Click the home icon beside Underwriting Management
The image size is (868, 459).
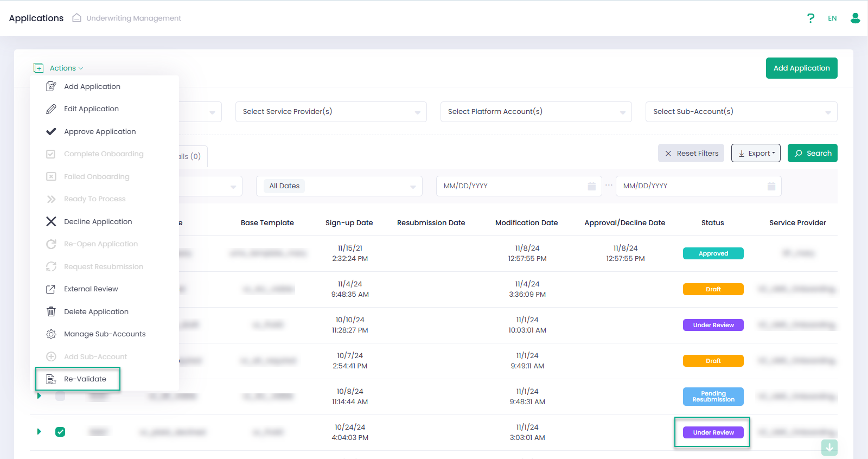click(77, 18)
